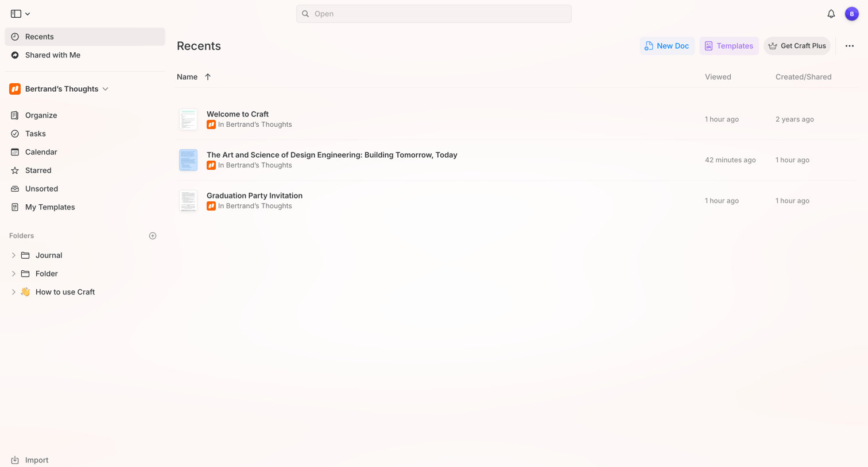The image size is (868, 467).
Task: Open the more options ellipsis menu
Action: coord(850,46)
